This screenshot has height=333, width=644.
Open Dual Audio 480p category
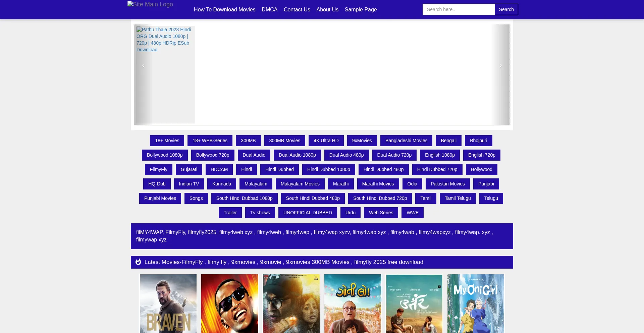click(x=346, y=155)
